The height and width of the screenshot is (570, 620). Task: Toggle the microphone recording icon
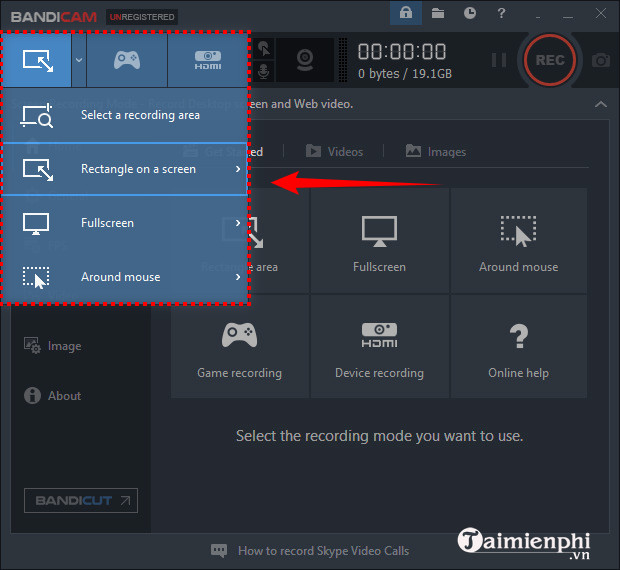(264, 72)
